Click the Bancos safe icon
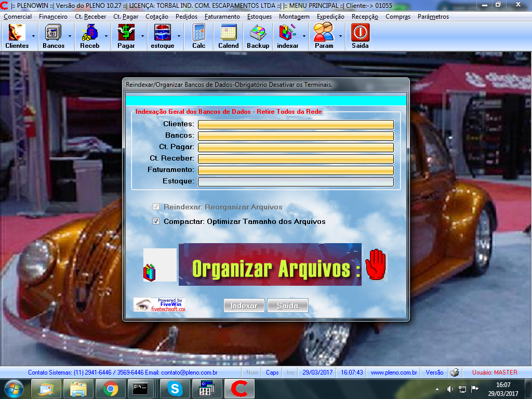Screen dimensions: 532x399 point(53,36)
